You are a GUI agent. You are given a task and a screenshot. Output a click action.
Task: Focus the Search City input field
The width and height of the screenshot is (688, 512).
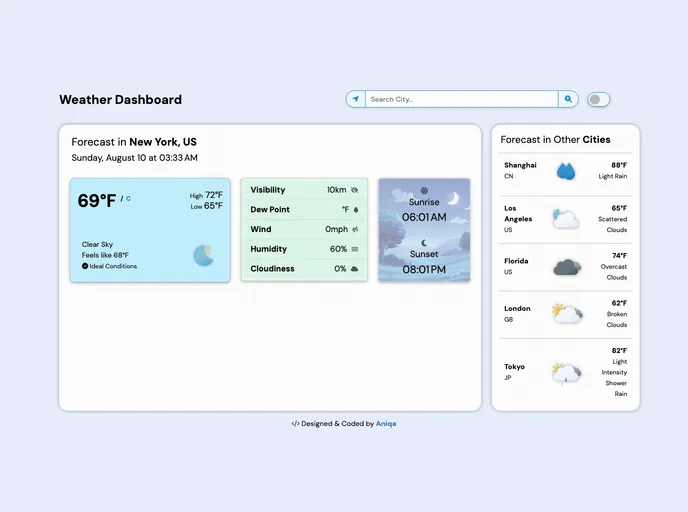[462, 99]
